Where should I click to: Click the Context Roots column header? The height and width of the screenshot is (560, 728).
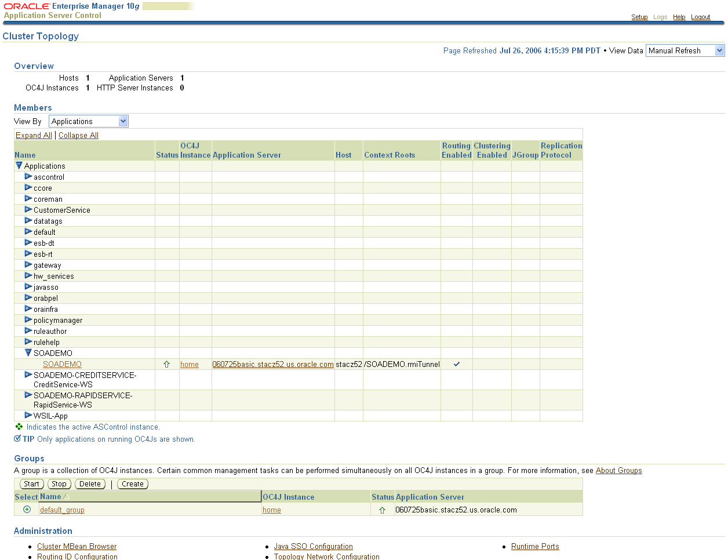point(390,155)
